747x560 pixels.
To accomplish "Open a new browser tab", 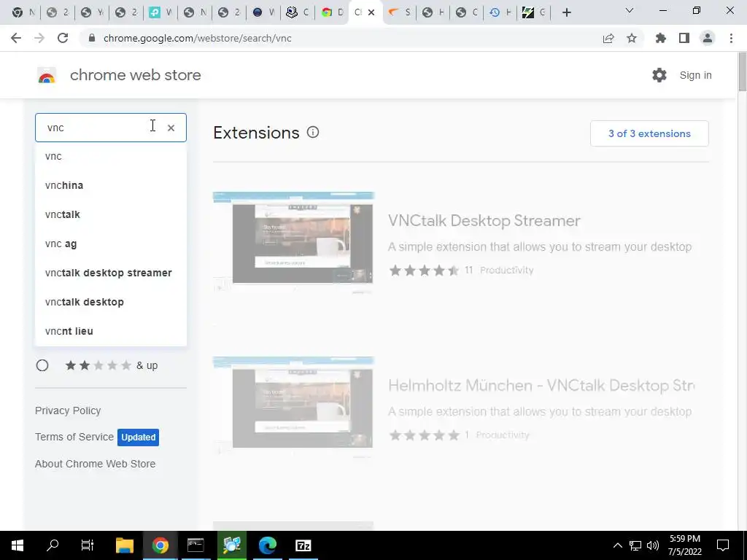I will click(x=566, y=13).
